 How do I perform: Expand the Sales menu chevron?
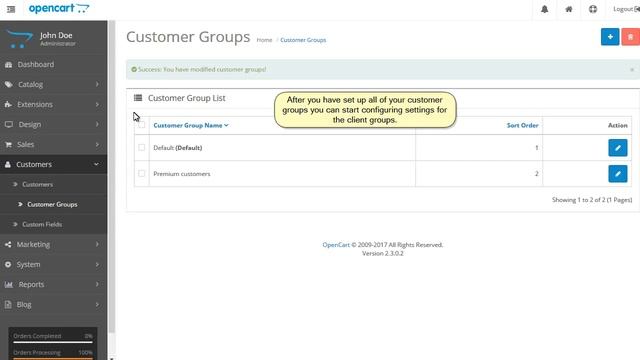97,144
